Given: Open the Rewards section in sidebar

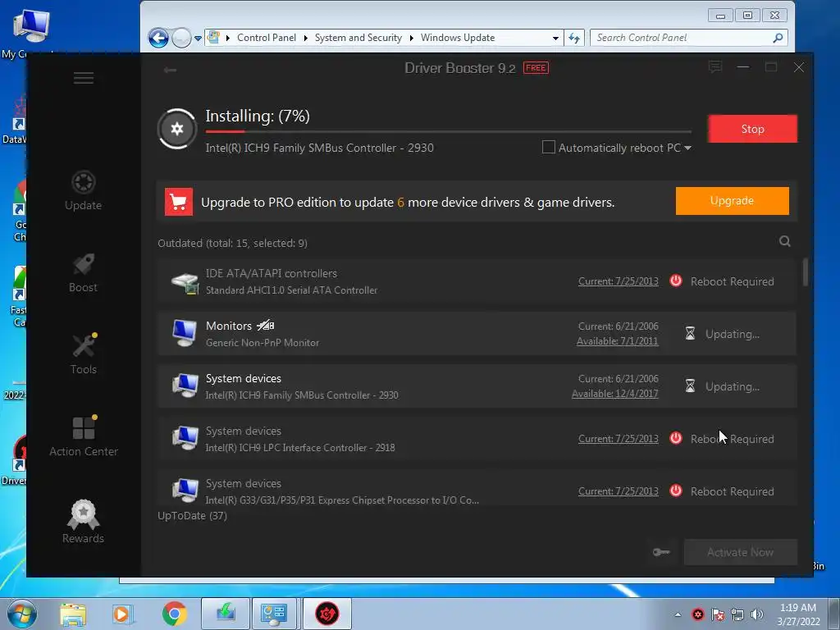Looking at the screenshot, I should 83,522.
